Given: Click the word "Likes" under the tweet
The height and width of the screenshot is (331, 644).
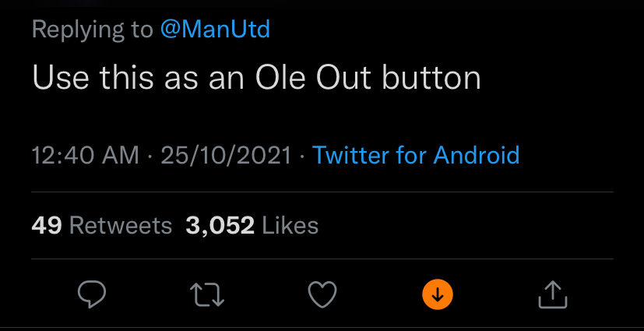Looking at the screenshot, I should 290,226.
